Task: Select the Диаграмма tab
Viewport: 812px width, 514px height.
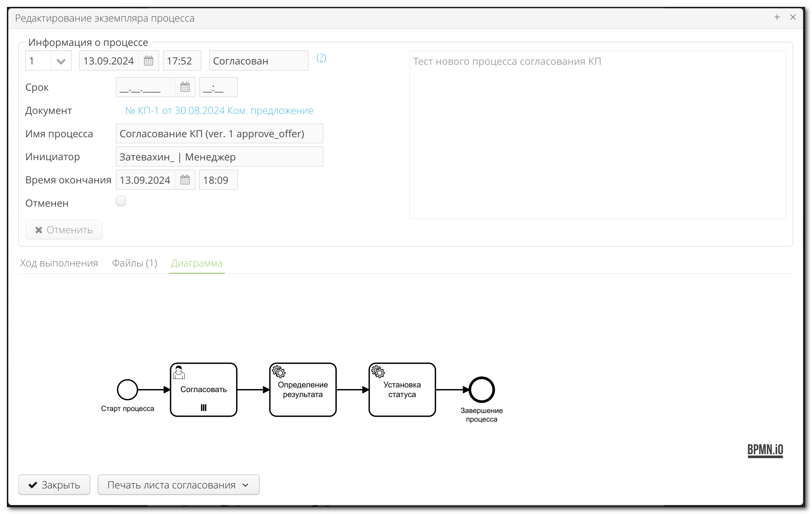Action: pos(197,263)
